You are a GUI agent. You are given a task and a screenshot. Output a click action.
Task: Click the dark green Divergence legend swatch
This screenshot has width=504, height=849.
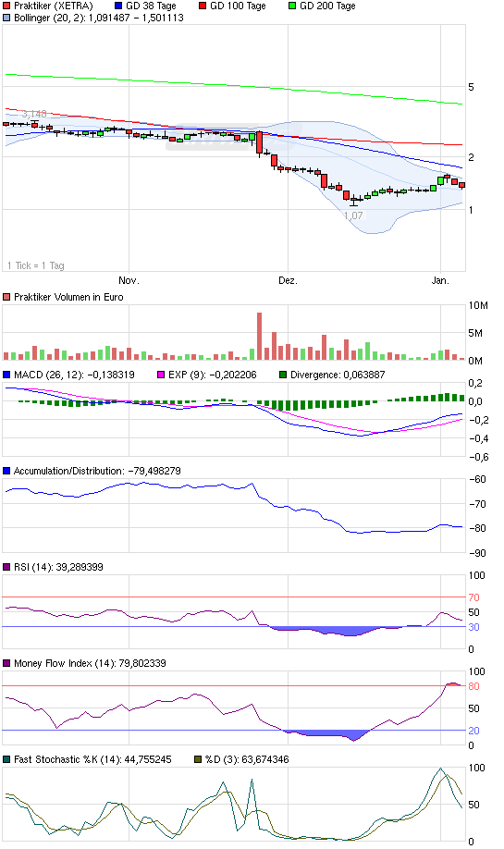pos(283,375)
